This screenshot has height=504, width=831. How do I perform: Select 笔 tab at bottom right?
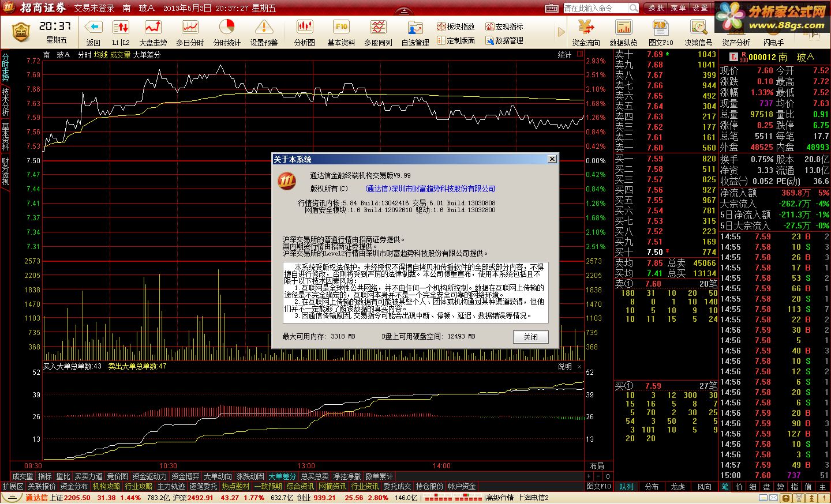pos(725,487)
